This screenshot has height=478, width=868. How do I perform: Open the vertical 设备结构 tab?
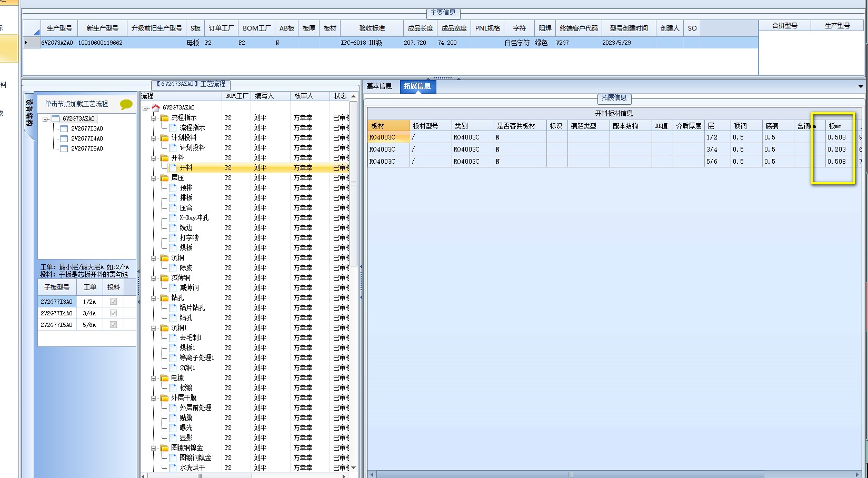coord(29,114)
